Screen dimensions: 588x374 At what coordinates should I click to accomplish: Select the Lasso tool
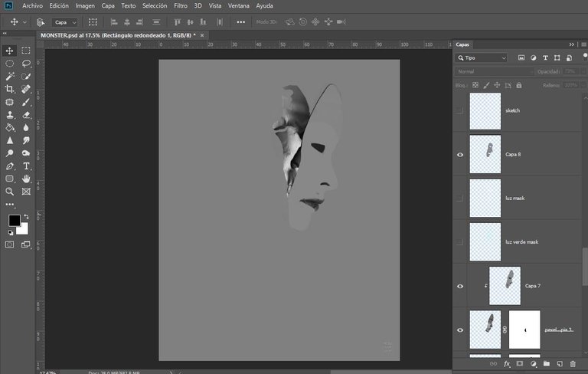(x=26, y=64)
